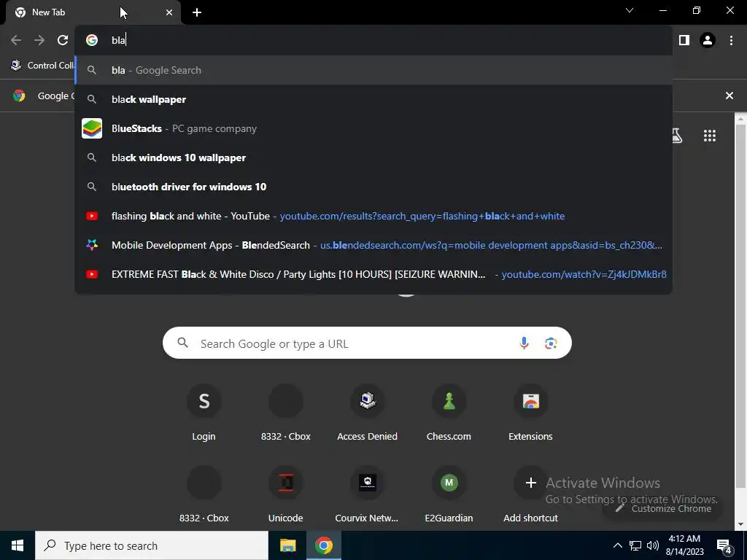
Task: Open the Courvix Network shortcut
Action: (368, 495)
